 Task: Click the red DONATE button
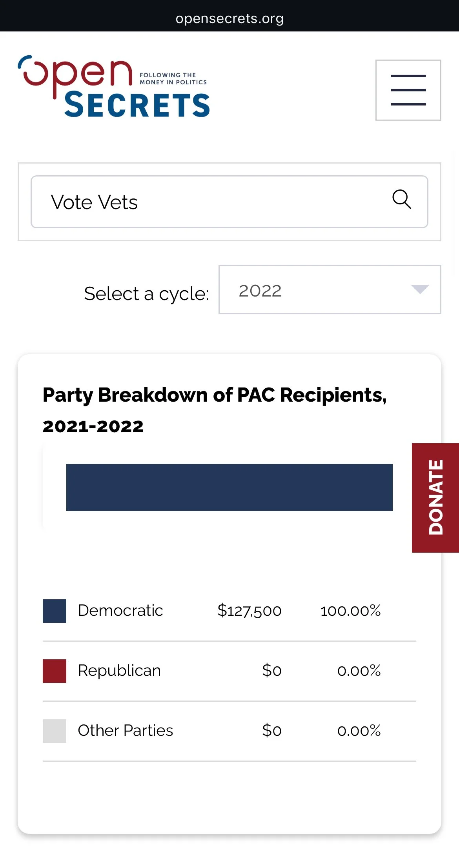click(x=435, y=498)
